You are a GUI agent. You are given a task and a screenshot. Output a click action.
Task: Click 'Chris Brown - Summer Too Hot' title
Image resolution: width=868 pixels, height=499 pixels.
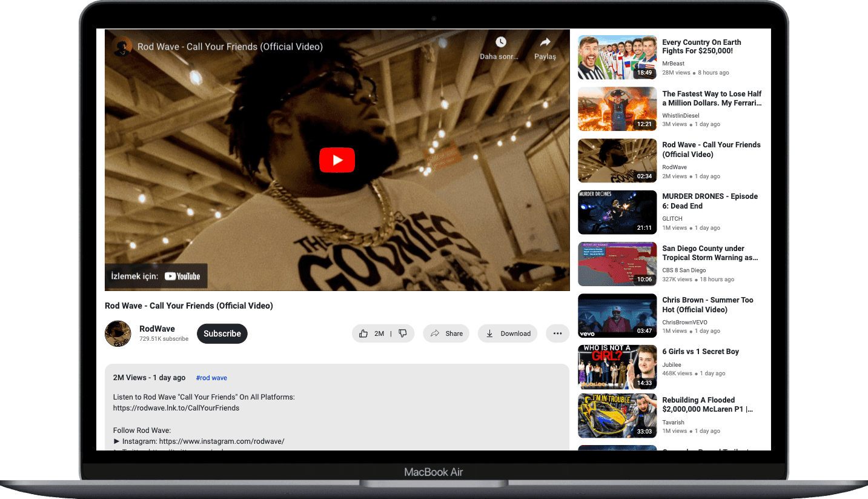click(x=707, y=305)
